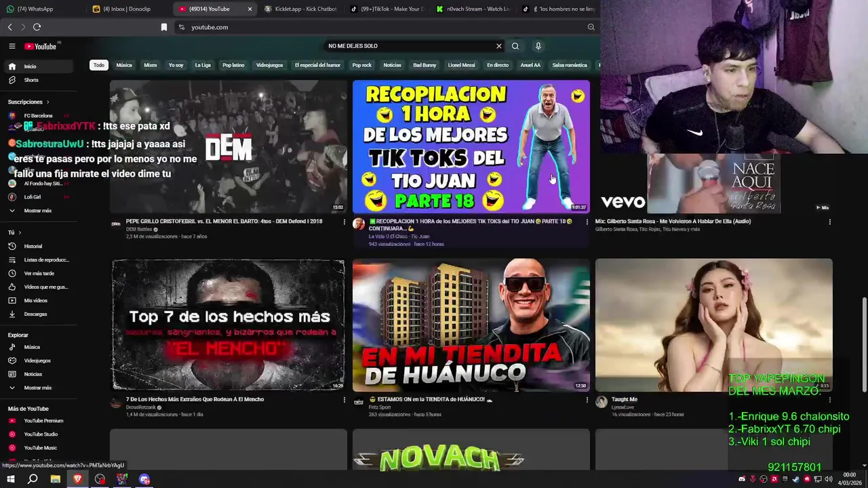Open File Explorer from the taskbar

[55, 479]
